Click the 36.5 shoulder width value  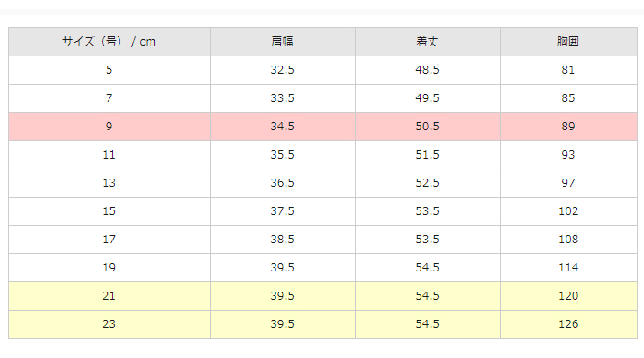click(283, 183)
